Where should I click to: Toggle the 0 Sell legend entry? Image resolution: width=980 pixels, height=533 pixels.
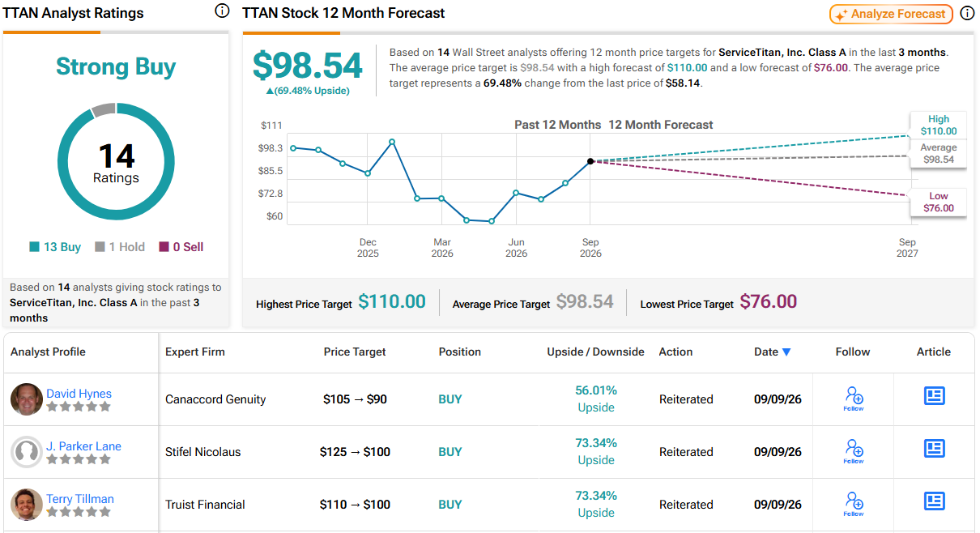point(181,247)
